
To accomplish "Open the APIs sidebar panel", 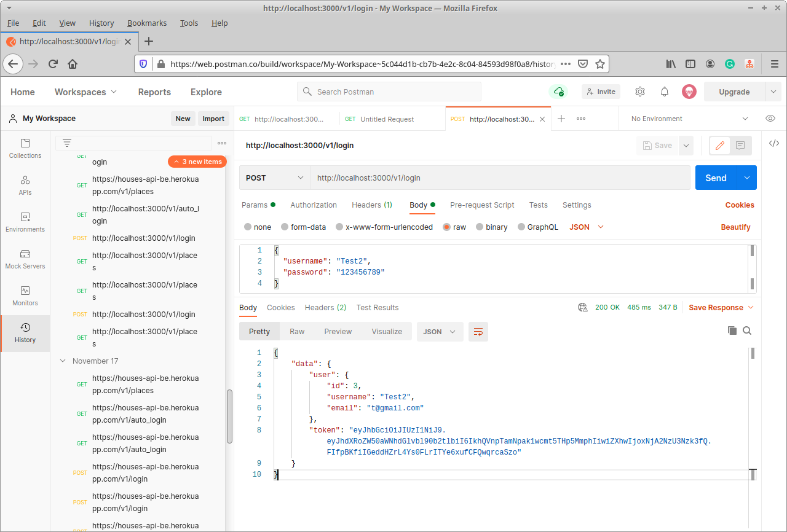I will coord(25,186).
